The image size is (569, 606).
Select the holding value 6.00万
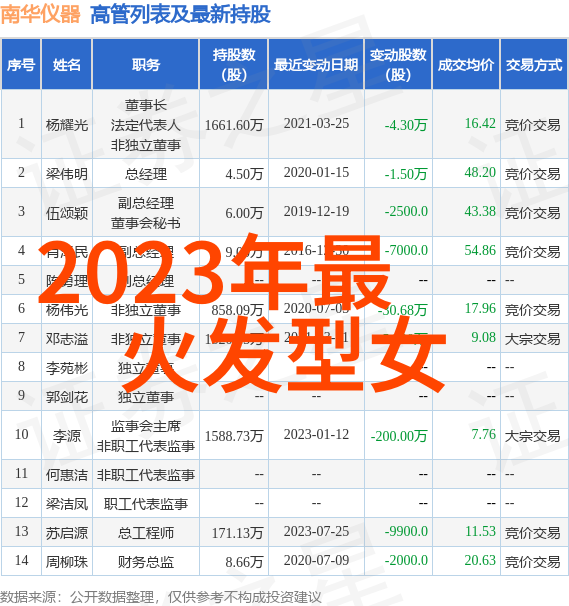pos(244,213)
